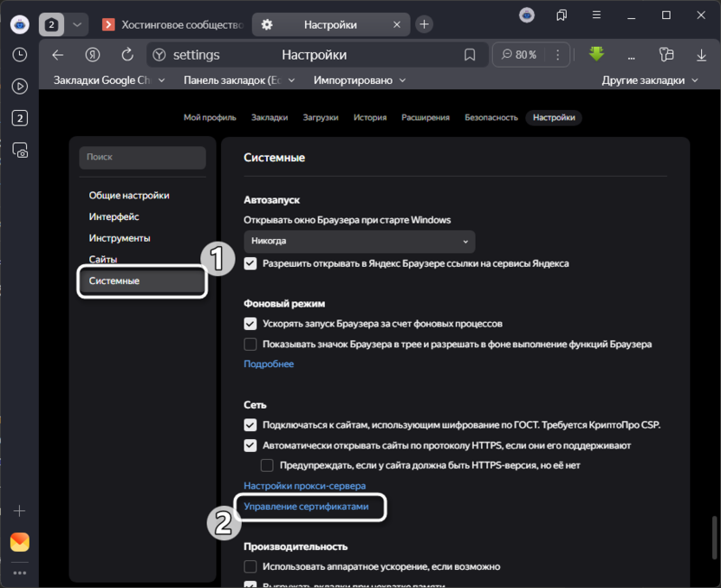
Task: Click the green download extension icon
Action: 596,54
